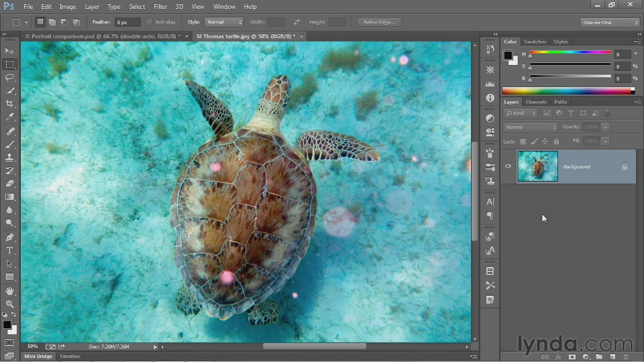Open the Info panel icon
The image size is (644, 362).
pyautogui.click(x=490, y=98)
